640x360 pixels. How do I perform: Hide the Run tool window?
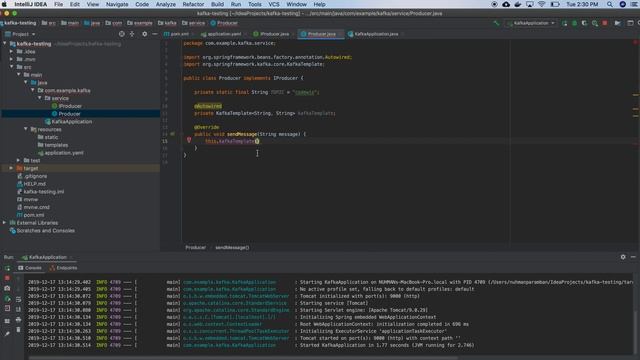tap(633, 257)
